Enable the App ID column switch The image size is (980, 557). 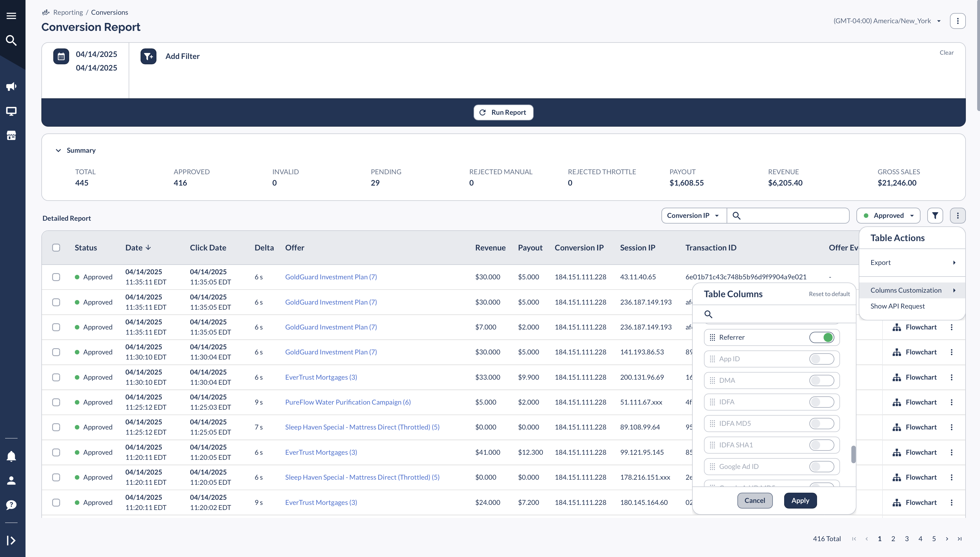822,359
